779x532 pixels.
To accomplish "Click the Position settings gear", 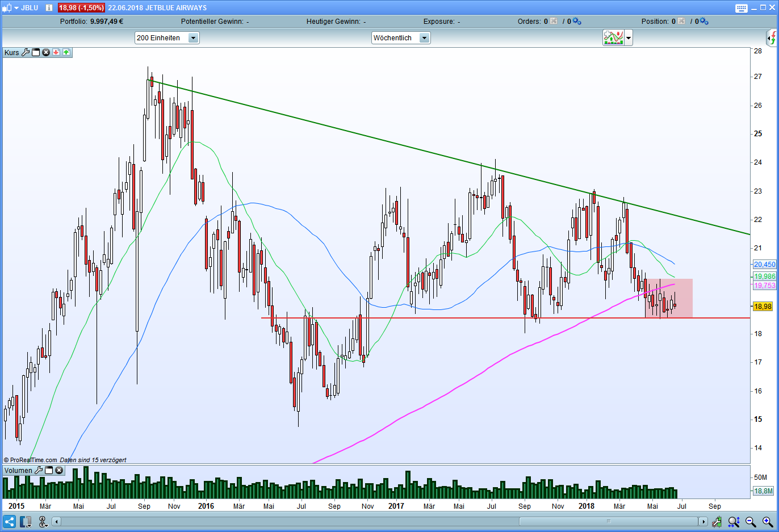I will [x=704, y=21].
